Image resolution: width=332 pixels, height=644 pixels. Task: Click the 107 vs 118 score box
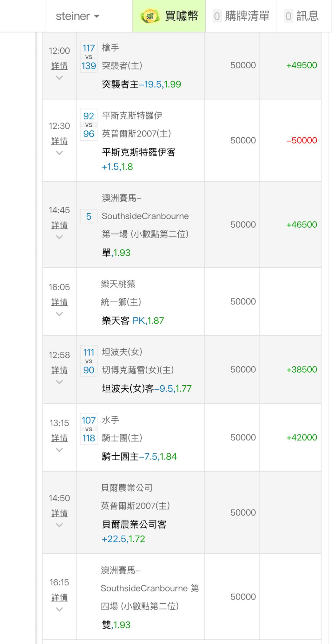pos(89,429)
